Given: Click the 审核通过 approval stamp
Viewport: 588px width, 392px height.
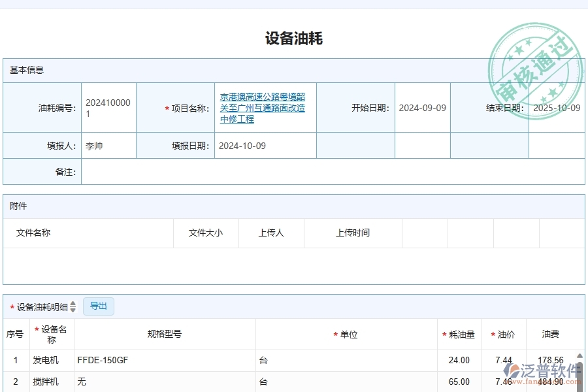Looking at the screenshot, I should click(536, 61).
